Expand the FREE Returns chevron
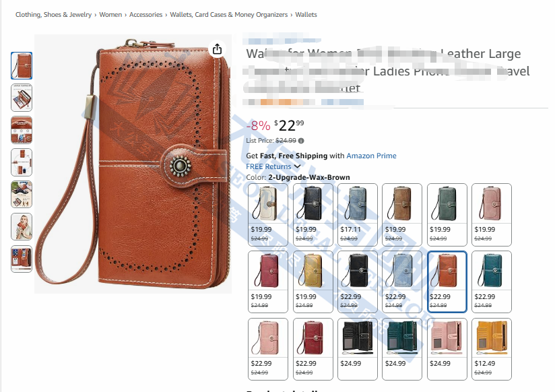This screenshot has height=392, width=555. tap(297, 166)
